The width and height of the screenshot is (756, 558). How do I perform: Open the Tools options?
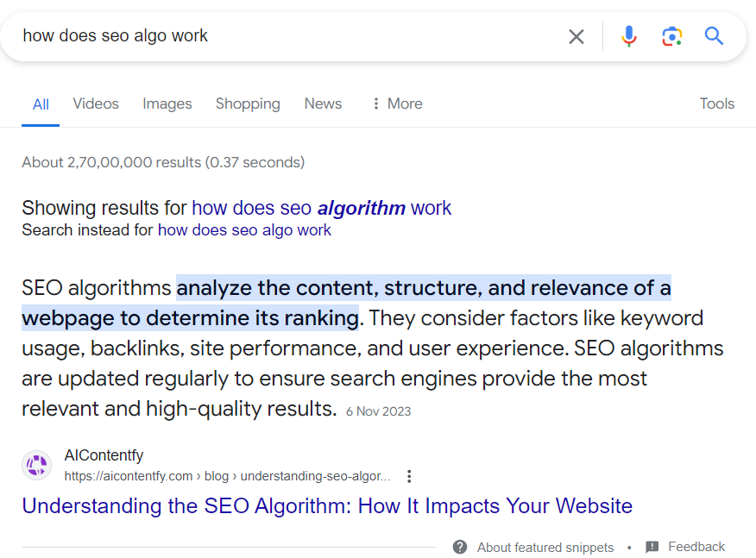[x=716, y=103]
